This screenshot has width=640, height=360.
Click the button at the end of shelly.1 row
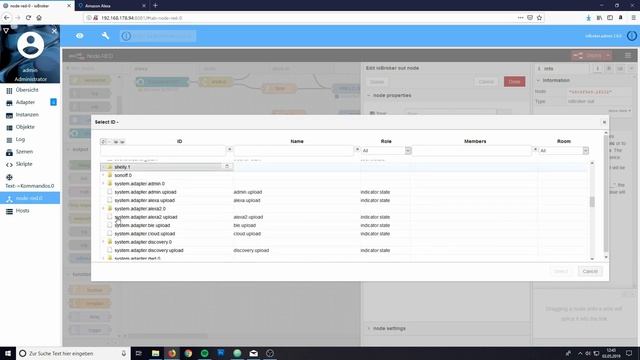[227, 167]
